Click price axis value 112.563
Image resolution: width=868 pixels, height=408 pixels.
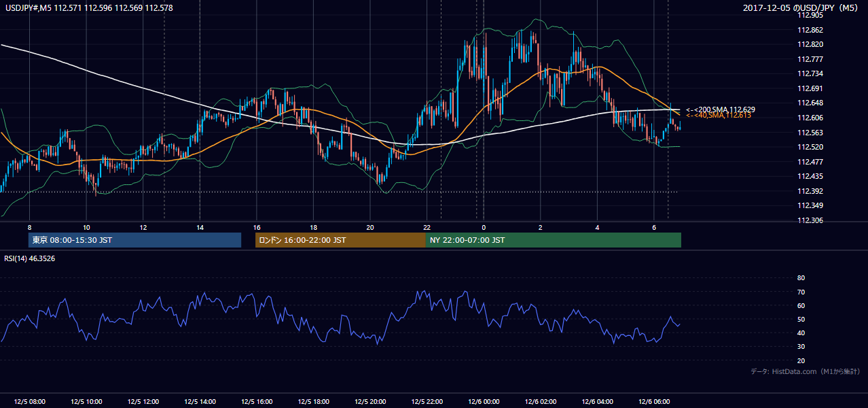click(811, 133)
